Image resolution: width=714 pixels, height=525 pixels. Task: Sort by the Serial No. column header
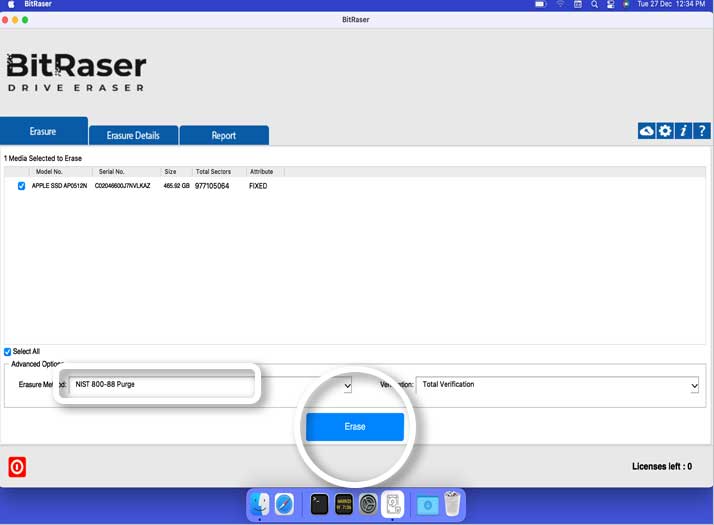coord(112,172)
